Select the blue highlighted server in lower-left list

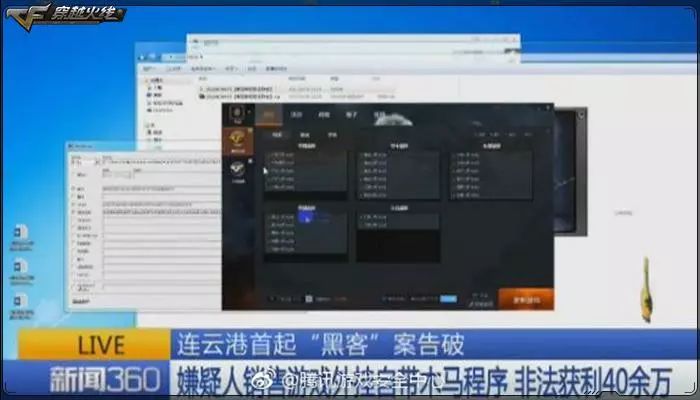(306, 217)
